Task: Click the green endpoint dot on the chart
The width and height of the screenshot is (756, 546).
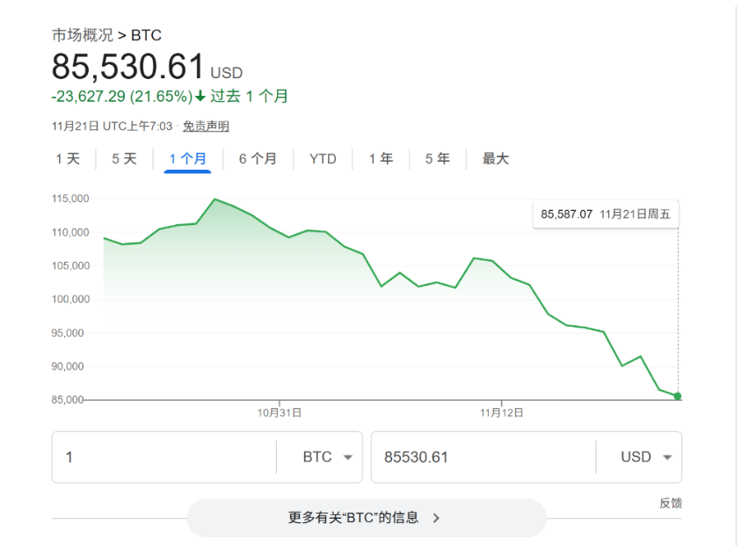Action: (x=676, y=397)
